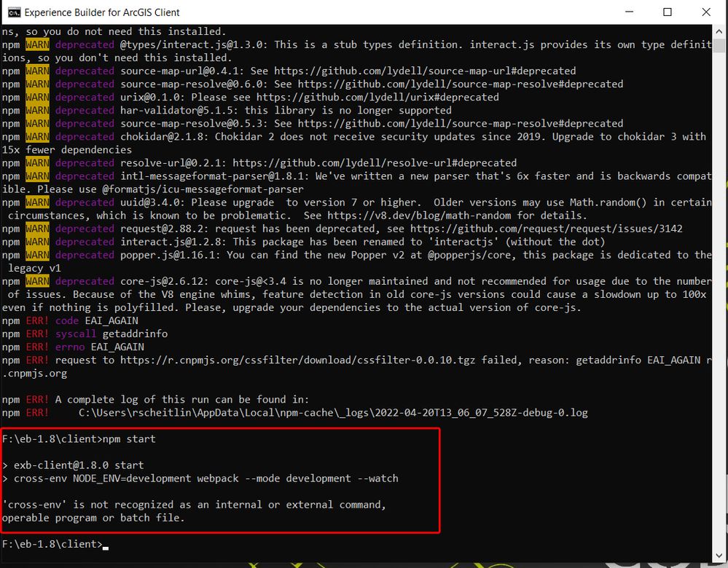Viewport: 728px width, 568px height.
Task: Click the 'cross-env NODE_ENV=development webpack' line
Action: [x=200, y=478]
